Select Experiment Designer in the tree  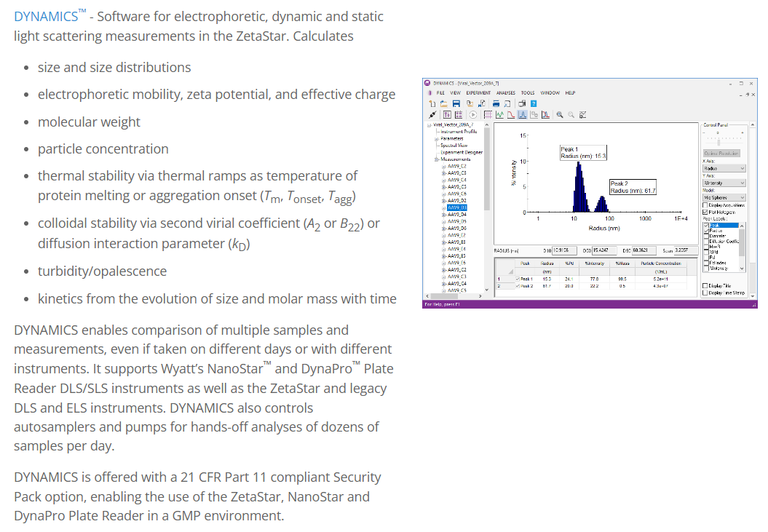coord(462,152)
